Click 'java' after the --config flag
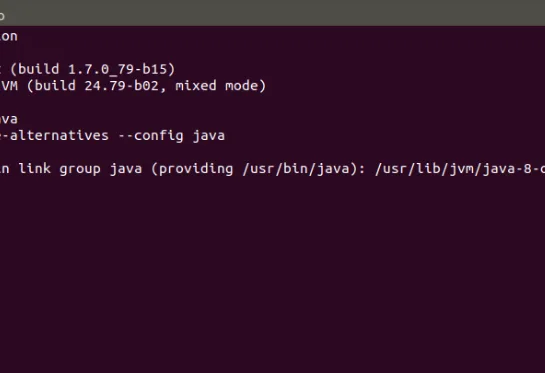The image size is (545, 373). [209, 136]
